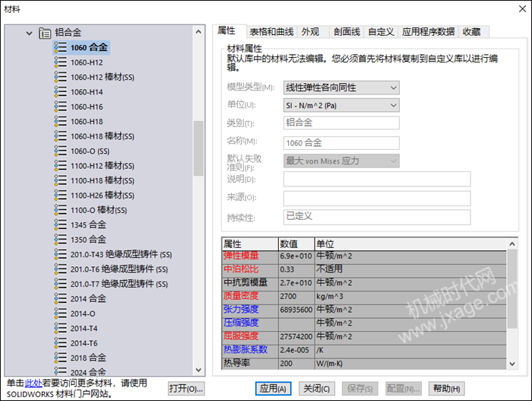Click the material icon beside 2014-T6

coord(60,343)
